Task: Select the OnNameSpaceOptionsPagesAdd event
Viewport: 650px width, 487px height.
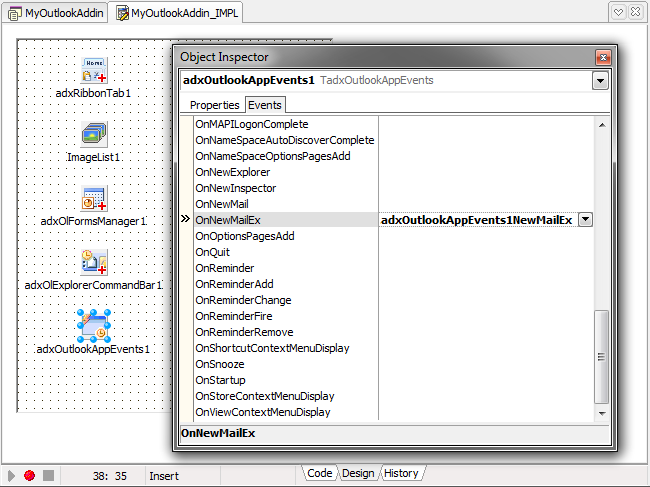Action: pos(273,156)
